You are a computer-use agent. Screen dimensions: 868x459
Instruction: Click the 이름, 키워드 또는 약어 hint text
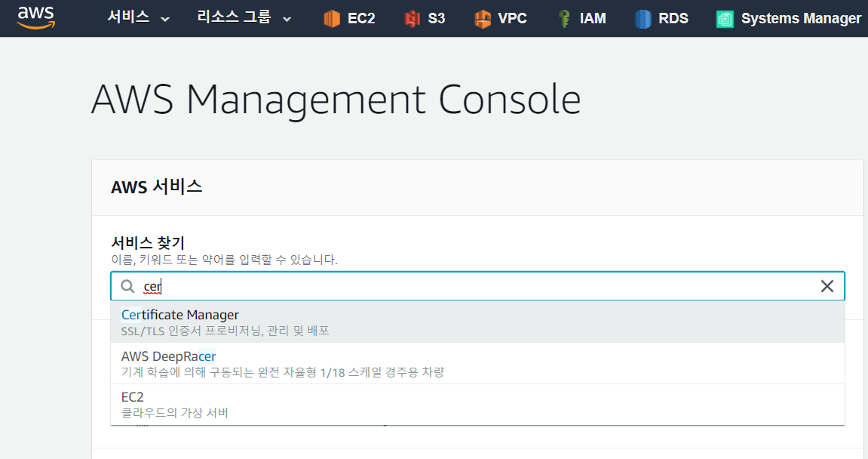coord(224,260)
